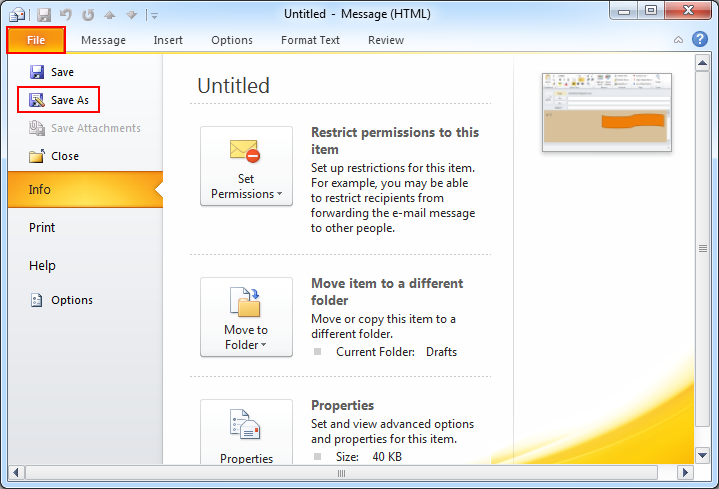The width and height of the screenshot is (719, 489).
Task: Click the 'Properties' section heading text
Action: tap(342, 406)
